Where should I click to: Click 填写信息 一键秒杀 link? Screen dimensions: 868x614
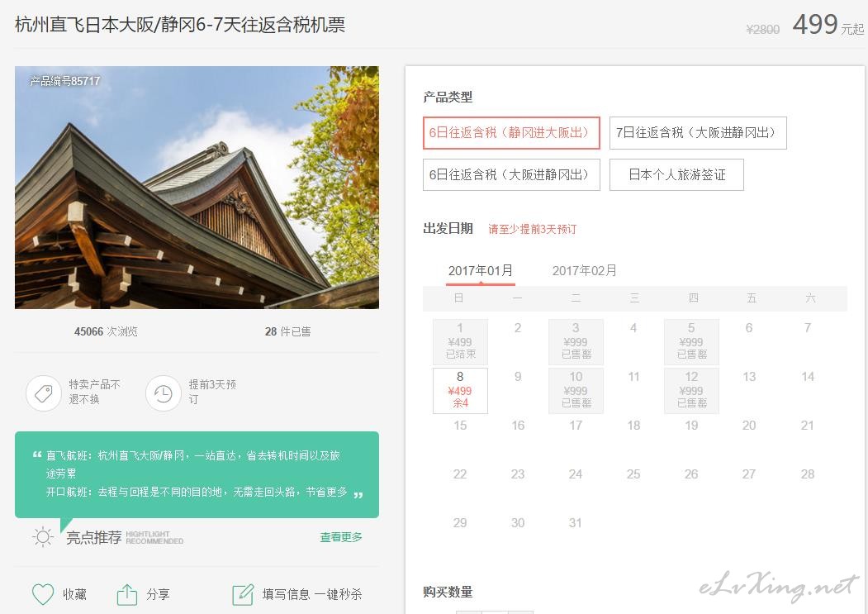312,594
